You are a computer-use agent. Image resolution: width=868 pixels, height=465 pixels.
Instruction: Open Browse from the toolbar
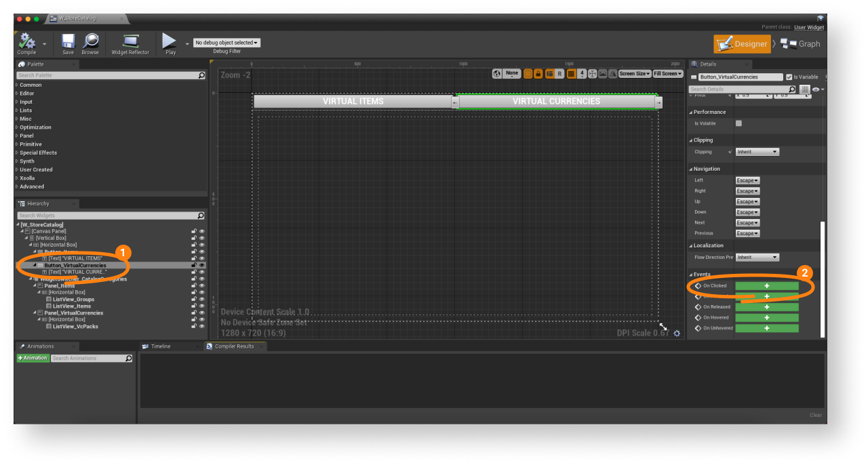(90, 42)
